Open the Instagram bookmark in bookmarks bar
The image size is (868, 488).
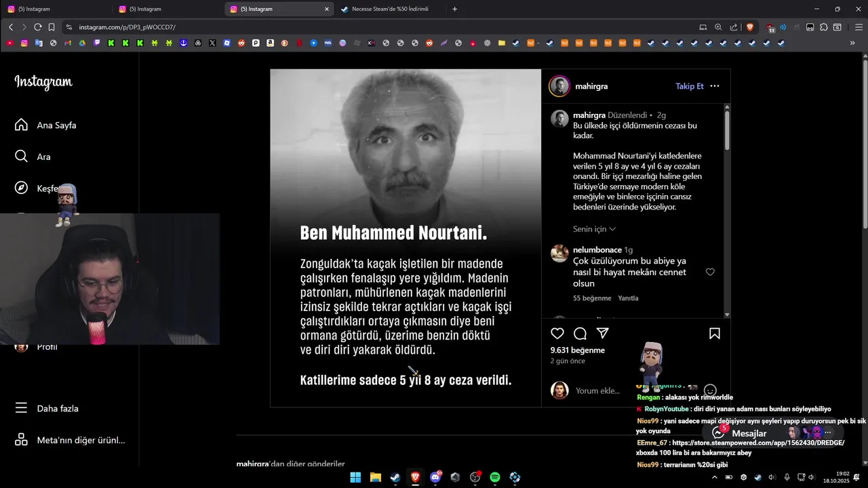coord(24,43)
